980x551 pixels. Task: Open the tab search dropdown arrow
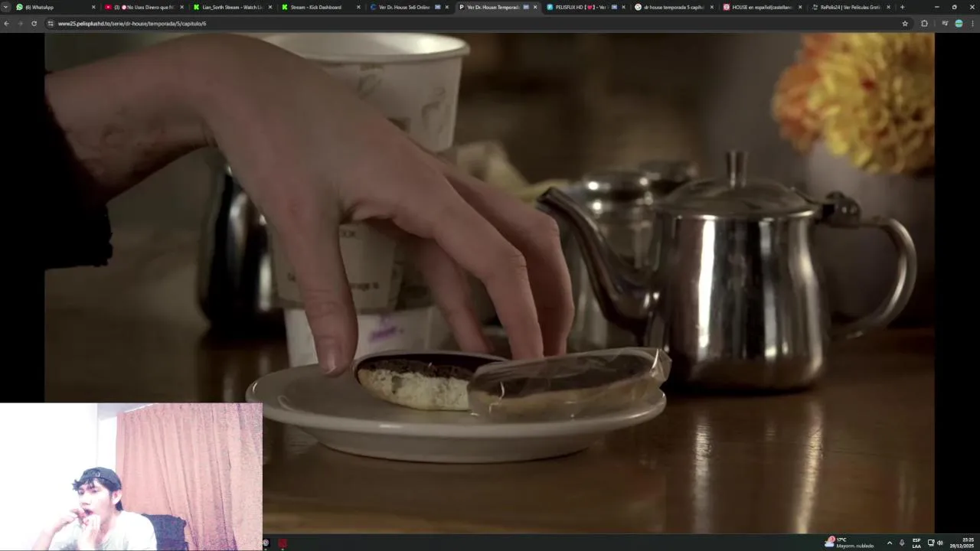pos(6,7)
